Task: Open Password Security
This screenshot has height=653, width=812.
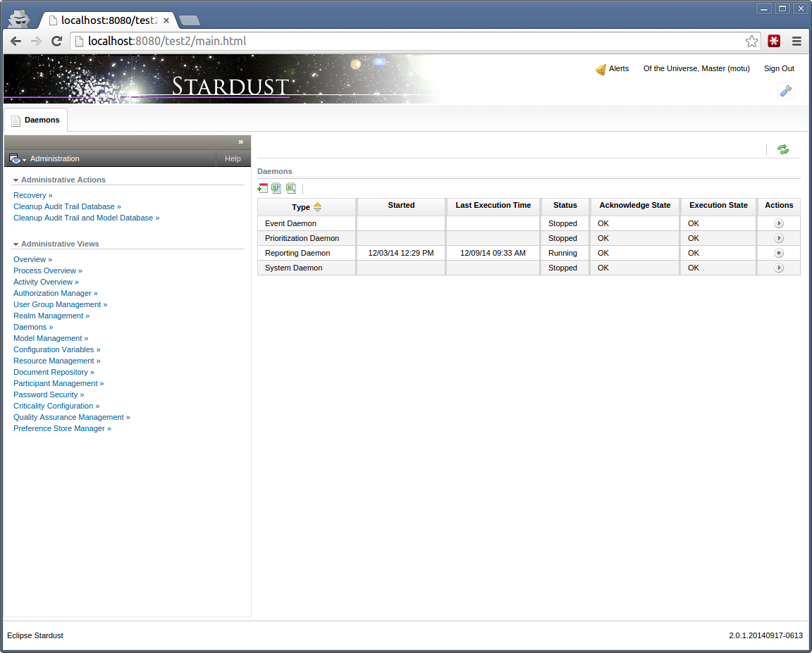Action: [49, 395]
